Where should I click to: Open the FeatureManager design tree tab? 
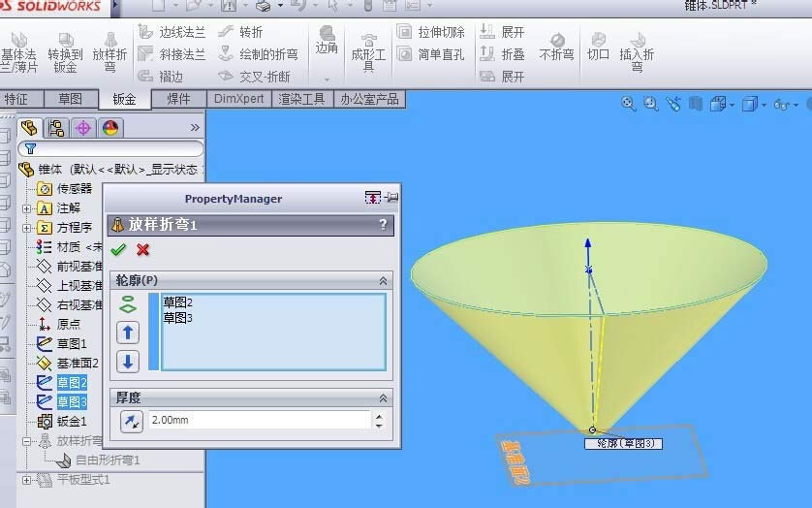click(29, 128)
